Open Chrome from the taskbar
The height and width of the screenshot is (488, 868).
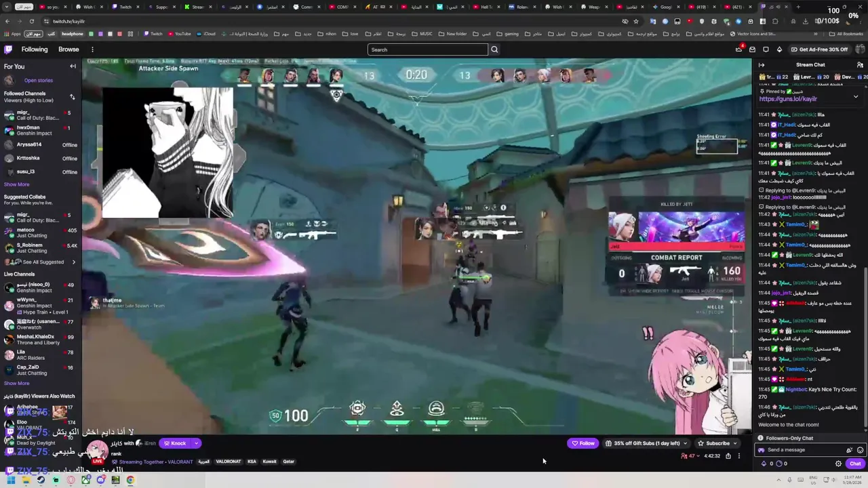click(130, 480)
